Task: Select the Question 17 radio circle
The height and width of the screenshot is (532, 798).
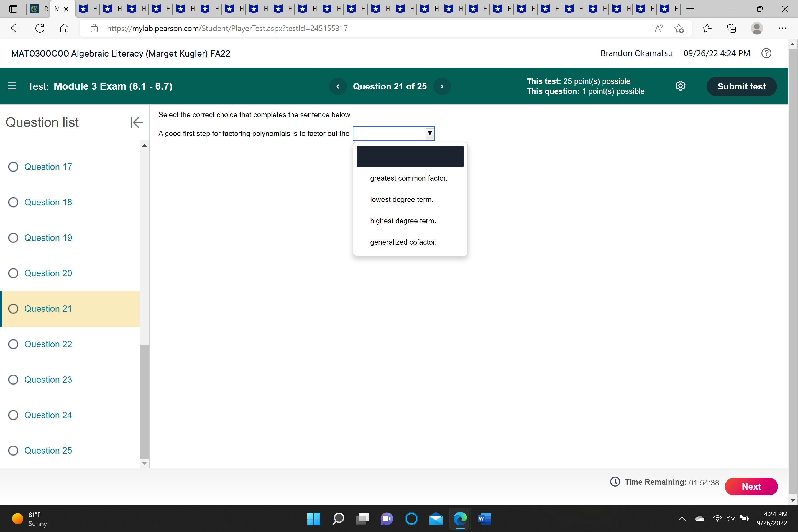Action: (x=13, y=167)
